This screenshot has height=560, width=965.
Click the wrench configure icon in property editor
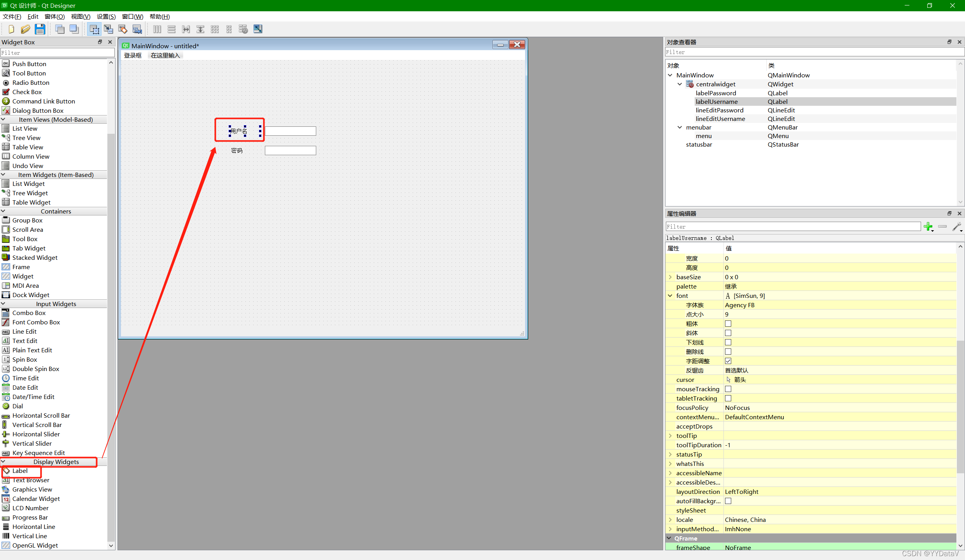pyautogui.click(x=956, y=227)
